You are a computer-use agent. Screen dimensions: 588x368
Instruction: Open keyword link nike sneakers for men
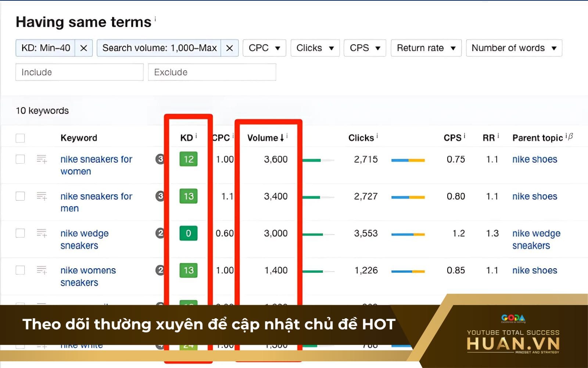tap(96, 202)
